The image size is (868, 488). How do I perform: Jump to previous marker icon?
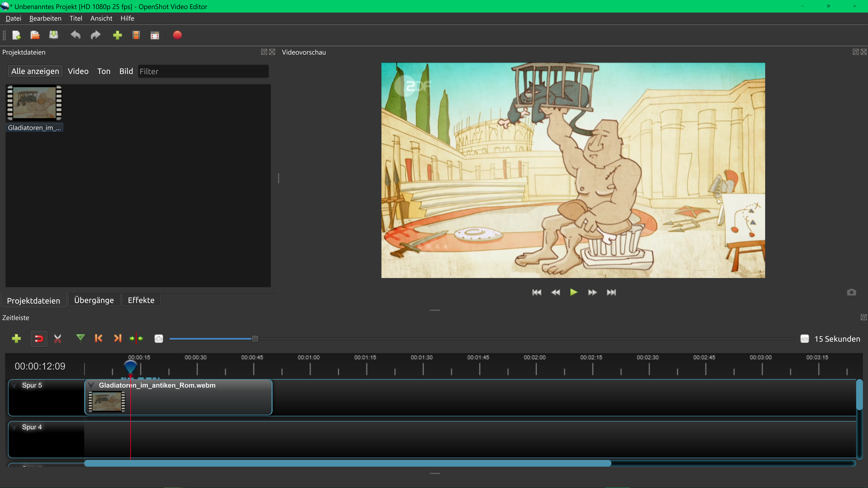click(x=98, y=338)
